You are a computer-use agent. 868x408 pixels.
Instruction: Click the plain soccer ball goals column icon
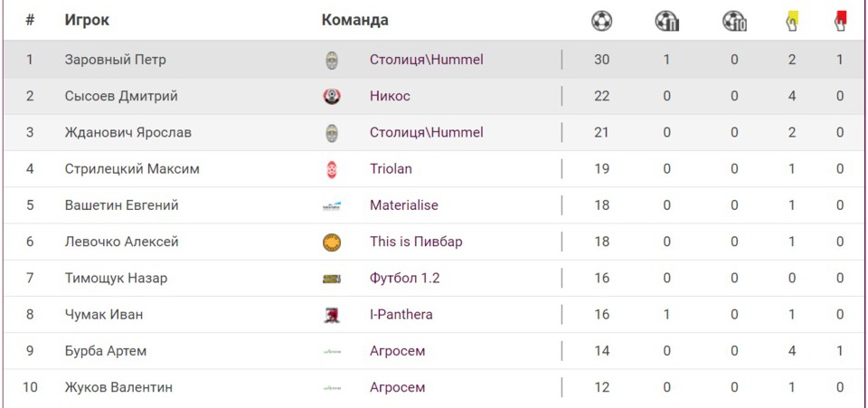click(x=602, y=20)
